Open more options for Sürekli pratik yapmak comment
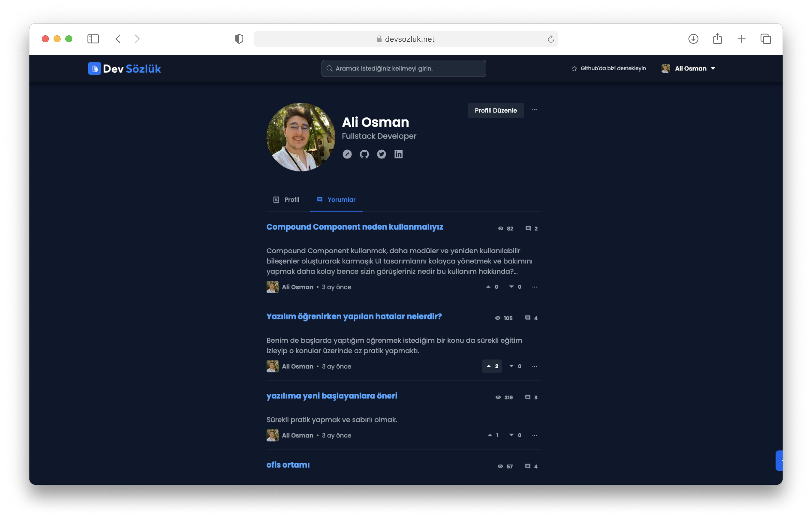Image resolution: width=812 pixels, height=520 pixels. [534, 435]
